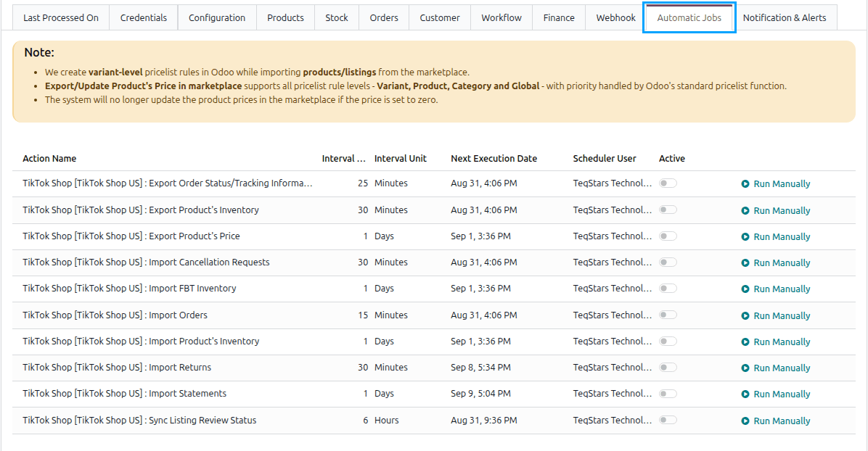Click the Scheduler User column header
This screenshot has height=451, width=868.
pyautogui.click(x=605, y=158)
